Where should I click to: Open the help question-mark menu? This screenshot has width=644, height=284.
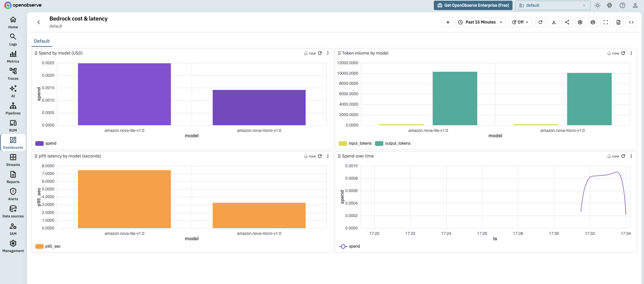pos(622,5)
